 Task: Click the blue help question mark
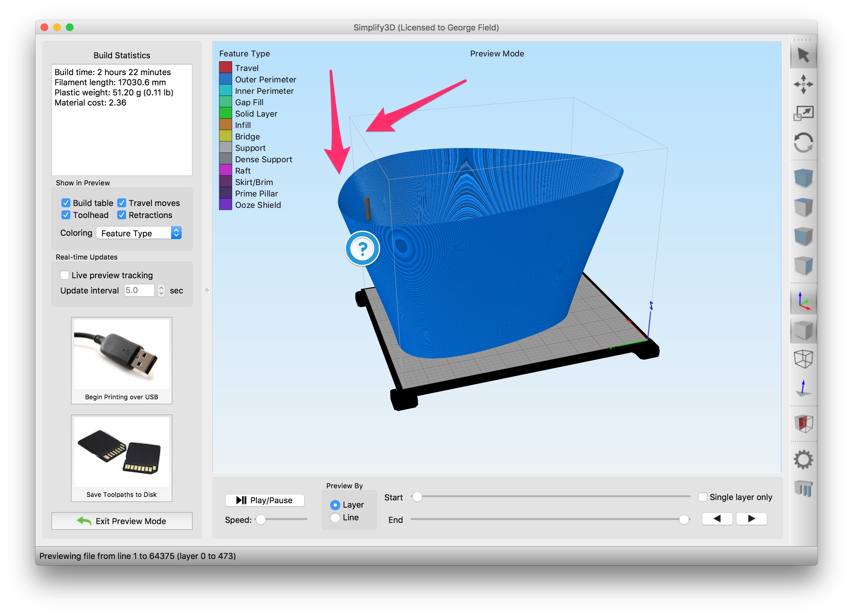(362, 248)
